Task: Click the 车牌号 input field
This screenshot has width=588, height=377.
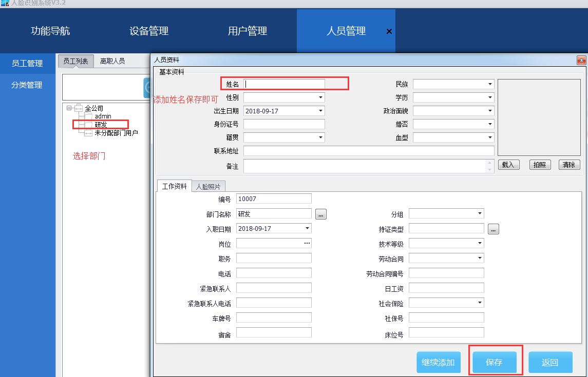Action: click(274, 318)
